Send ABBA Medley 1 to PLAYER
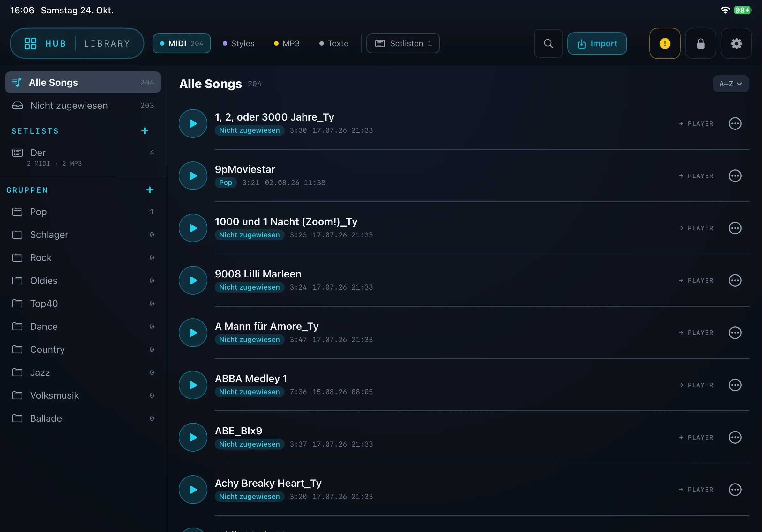 pos(696,385)
